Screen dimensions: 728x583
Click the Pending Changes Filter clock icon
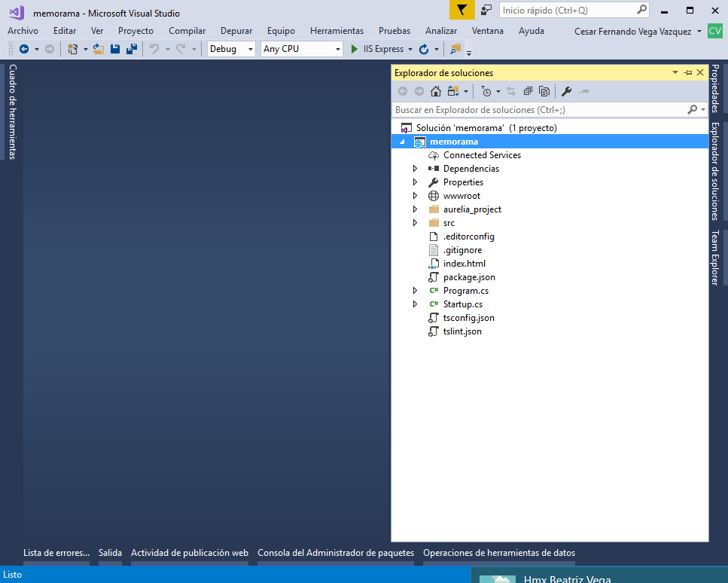tap(486, 91)
